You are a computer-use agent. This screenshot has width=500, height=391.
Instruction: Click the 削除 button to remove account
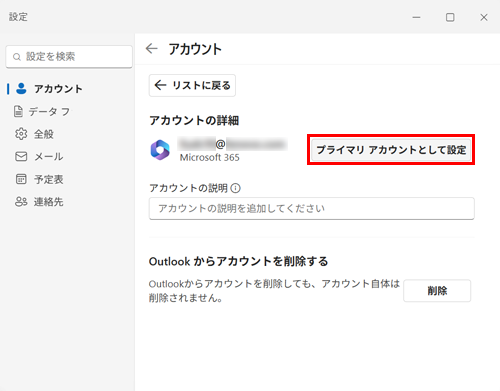click(437, 291)
